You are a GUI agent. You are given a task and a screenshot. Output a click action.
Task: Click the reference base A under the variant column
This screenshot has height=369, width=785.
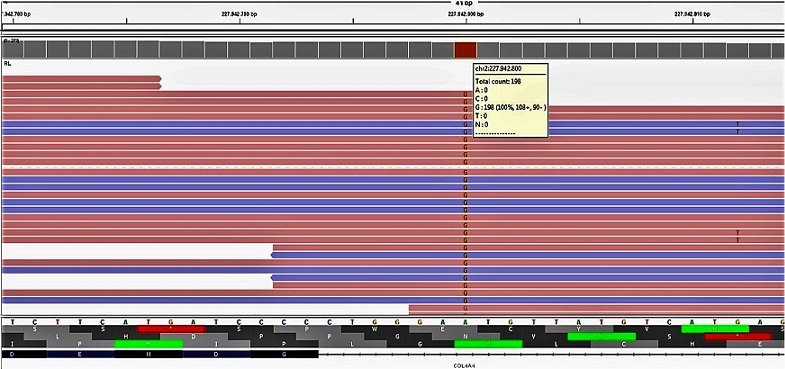point(466,322)
